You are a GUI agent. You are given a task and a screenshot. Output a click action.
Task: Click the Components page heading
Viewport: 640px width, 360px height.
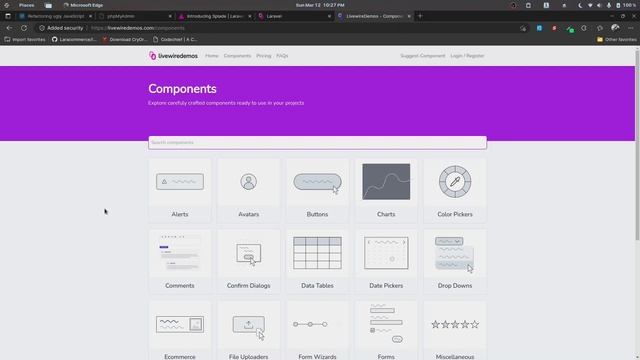tap(182, 89)
